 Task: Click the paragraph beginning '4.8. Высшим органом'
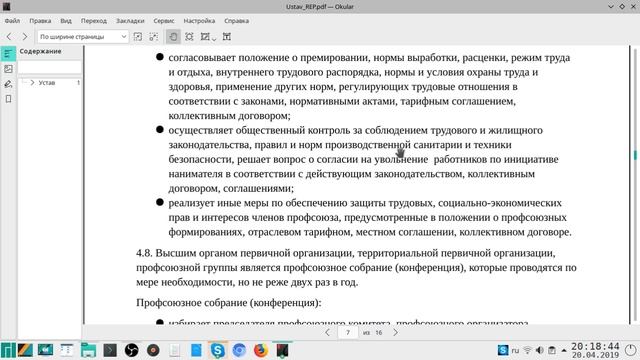[356, 268]
